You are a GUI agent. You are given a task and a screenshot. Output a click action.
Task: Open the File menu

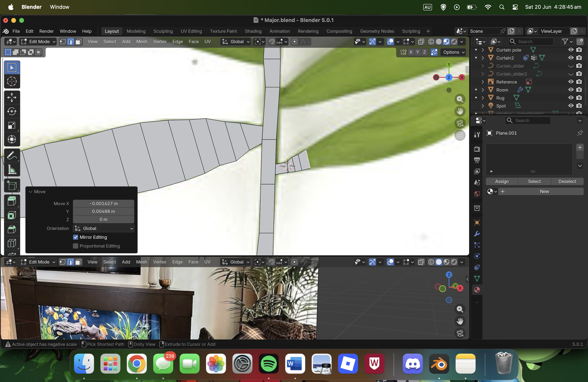16,31
